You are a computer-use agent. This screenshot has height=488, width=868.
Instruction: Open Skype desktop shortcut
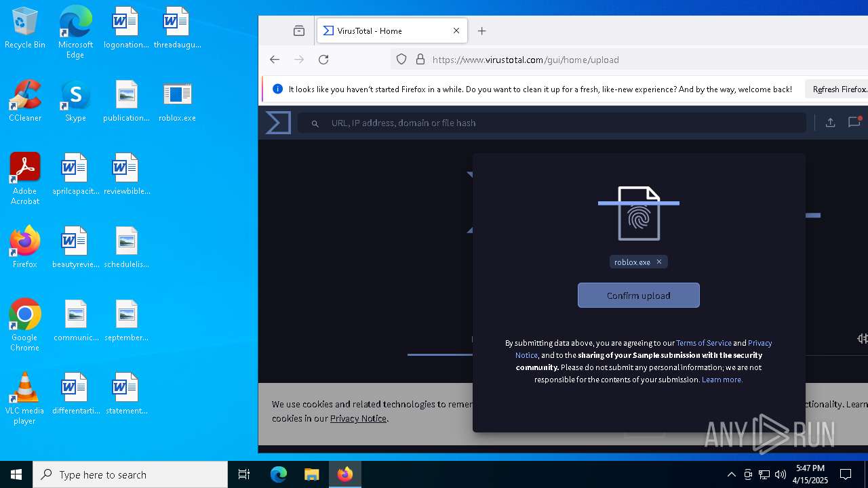coord(75,102)
